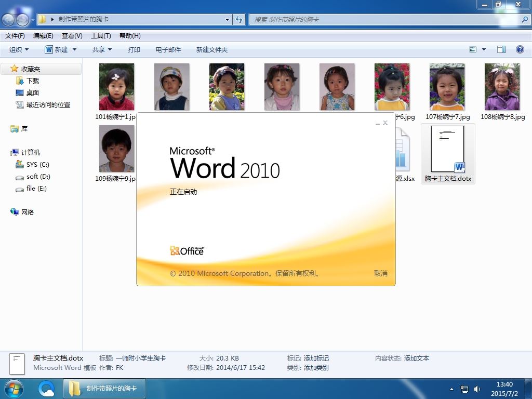532x399 pixels.
Task: Select the 107杨婉宁7.jpg thumbnail
Action: point(447,87)
